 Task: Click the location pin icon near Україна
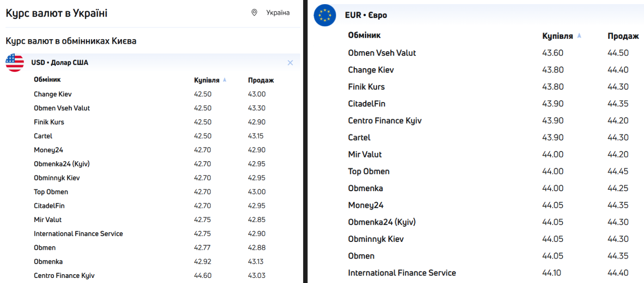pos(254,12)
